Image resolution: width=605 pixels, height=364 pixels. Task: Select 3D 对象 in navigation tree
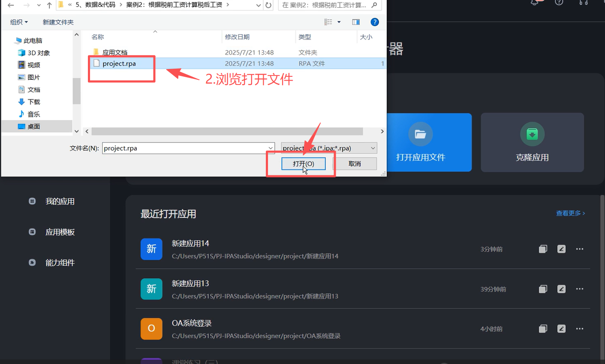click(x=34, y=53)
